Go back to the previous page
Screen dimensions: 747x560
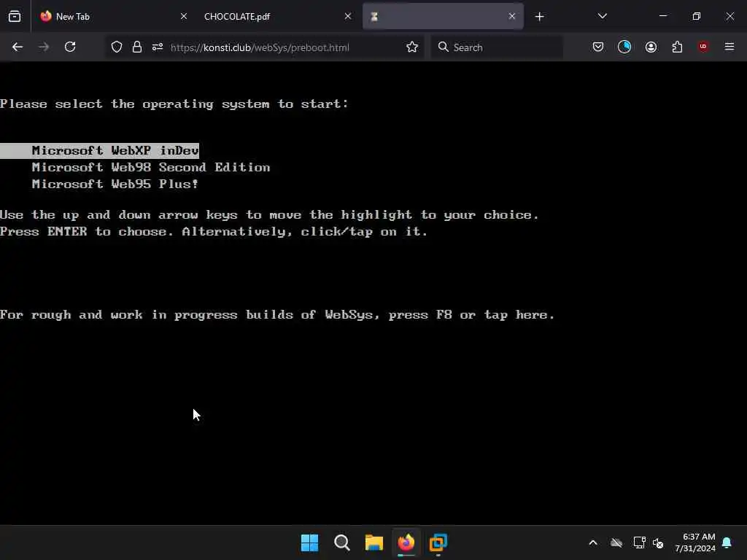[x=18, y=47]
